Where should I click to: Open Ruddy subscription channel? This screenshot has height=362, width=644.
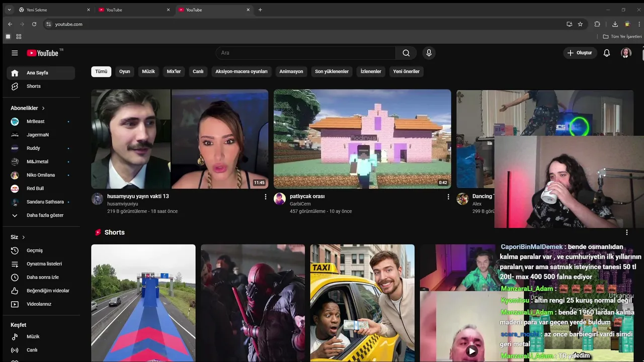pos(41,148)
